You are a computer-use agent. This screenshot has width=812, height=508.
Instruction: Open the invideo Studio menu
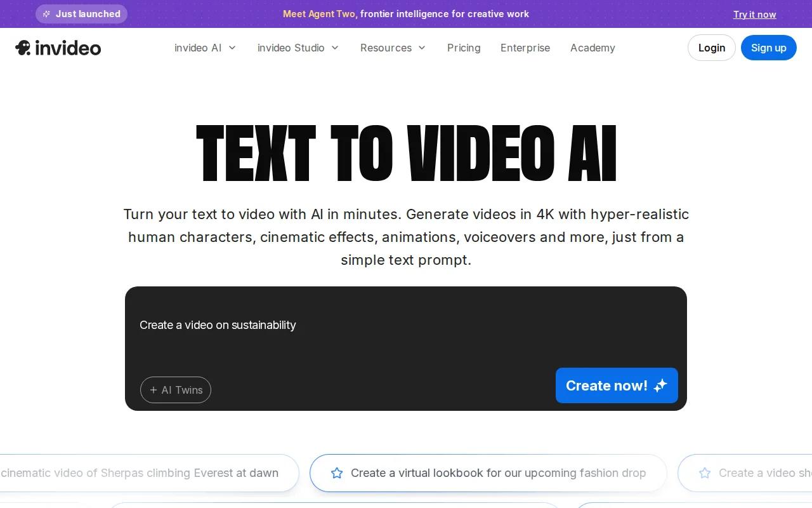click(x=298, y=48)
